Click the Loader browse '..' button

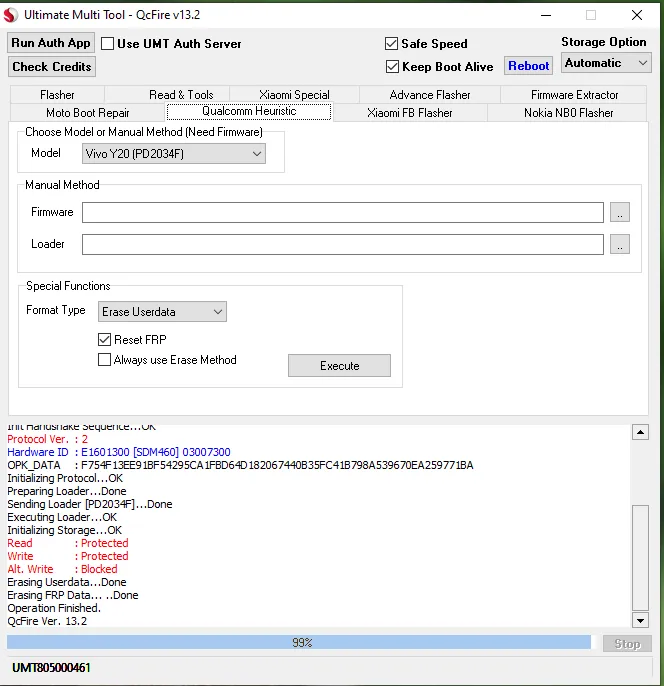(620, 245)
